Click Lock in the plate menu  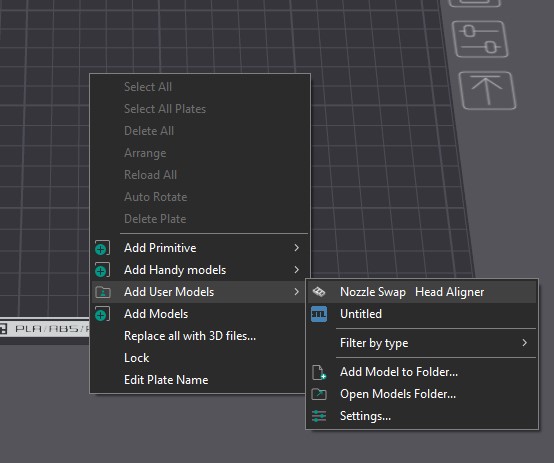200,358
